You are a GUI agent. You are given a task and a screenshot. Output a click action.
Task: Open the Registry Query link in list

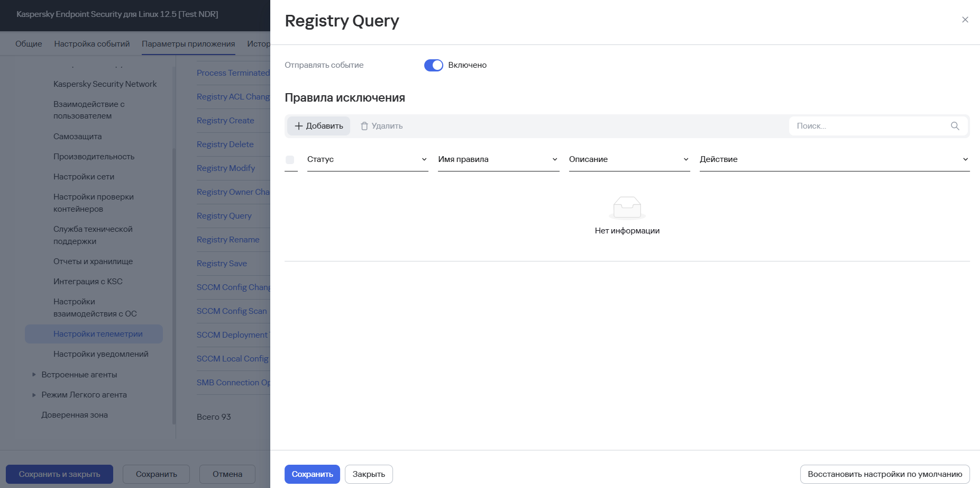click(224, 216)
